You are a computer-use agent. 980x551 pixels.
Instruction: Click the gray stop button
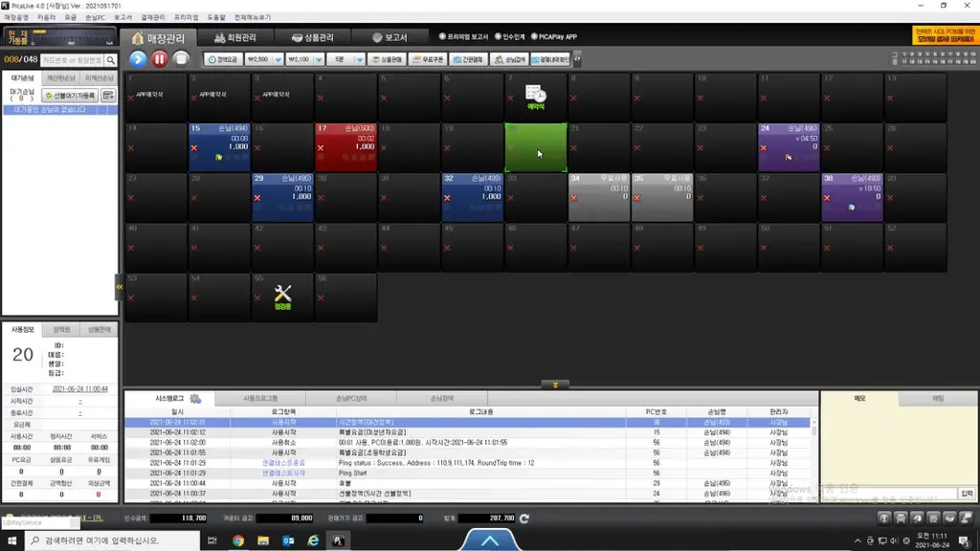coord(181,58)
